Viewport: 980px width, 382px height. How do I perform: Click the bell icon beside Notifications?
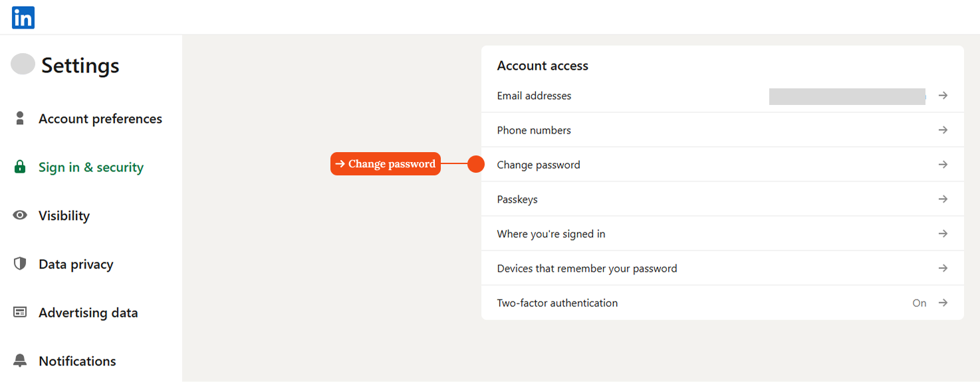pos(20,361)
